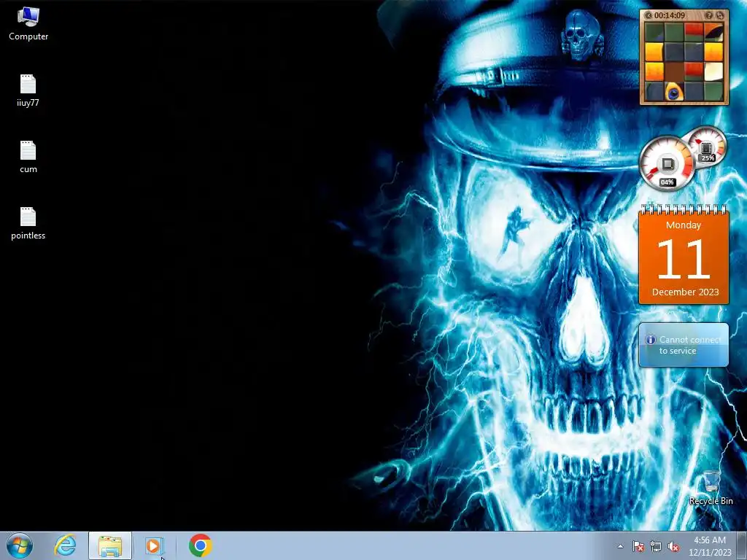
Task: Click the toucan eye puzzle tile
Action: tap(674, 91)
